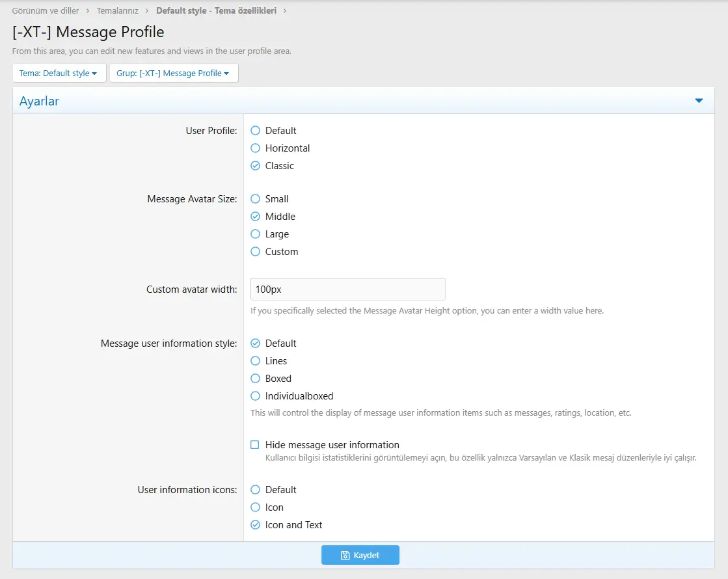Choose Boxed user information style
The height and width of the screenshot is (579, 728).
[x=256, y=379]
